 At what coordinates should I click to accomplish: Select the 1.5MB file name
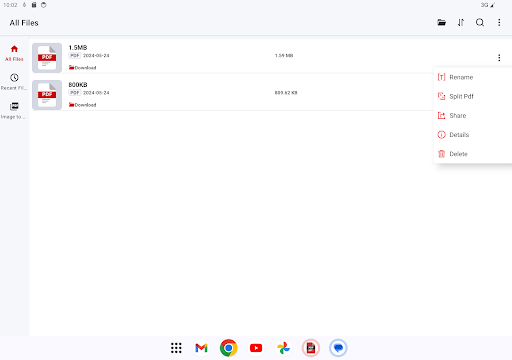78,48
